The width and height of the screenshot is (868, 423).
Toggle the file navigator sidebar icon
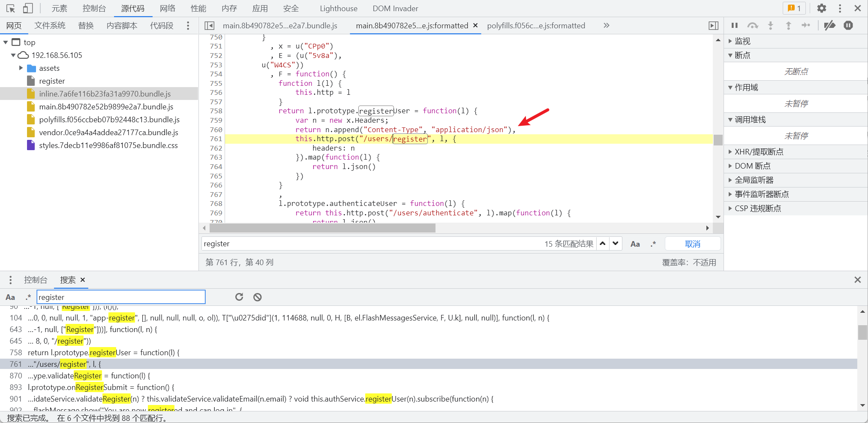[209, 26]
